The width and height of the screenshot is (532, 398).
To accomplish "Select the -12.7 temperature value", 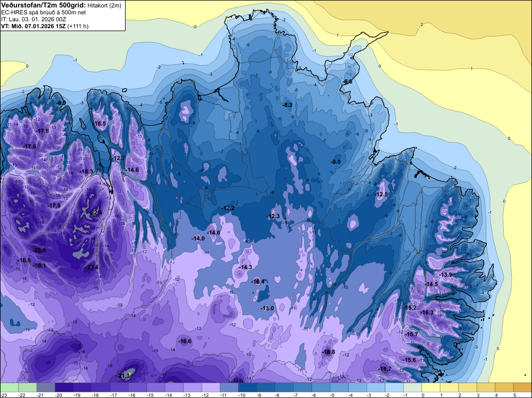I will pos(119,158).
